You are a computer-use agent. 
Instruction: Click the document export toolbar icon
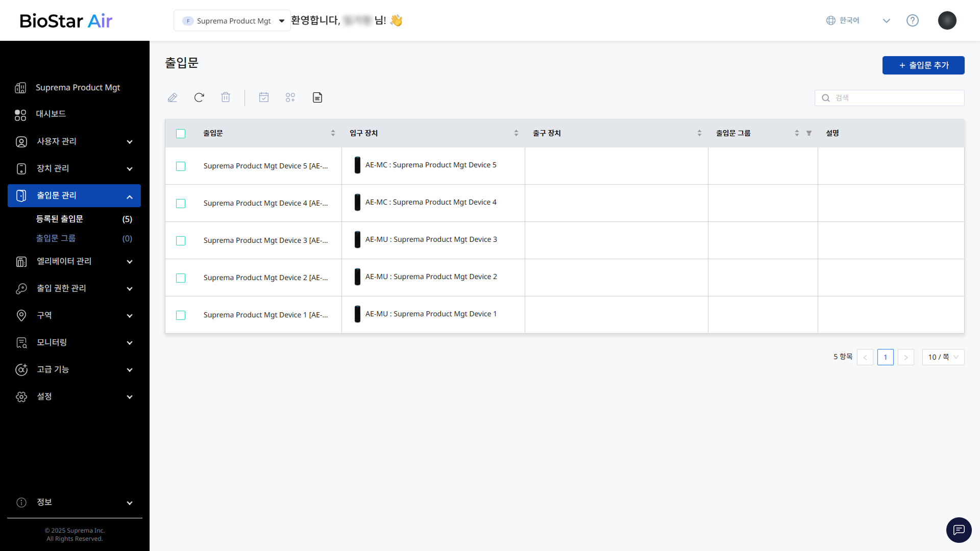tap(317, 97)
